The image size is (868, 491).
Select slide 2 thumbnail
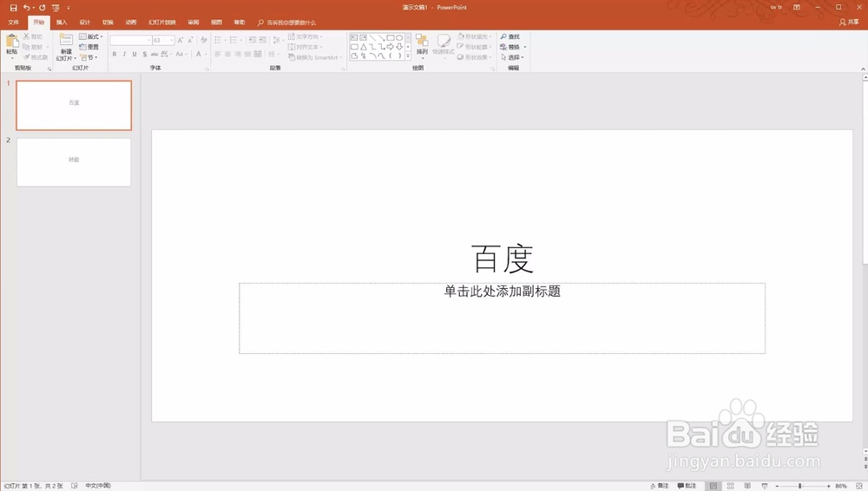pos(74,162)
